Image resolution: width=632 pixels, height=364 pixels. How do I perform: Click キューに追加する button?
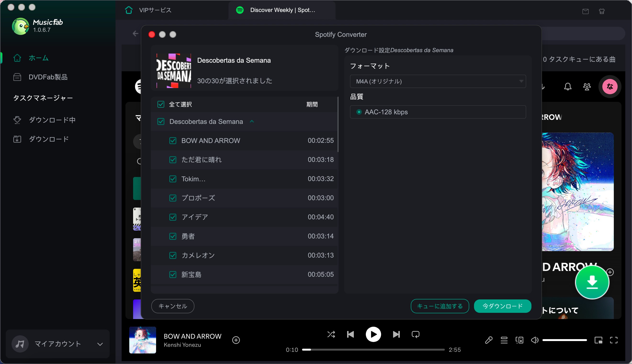click(440, 306)
